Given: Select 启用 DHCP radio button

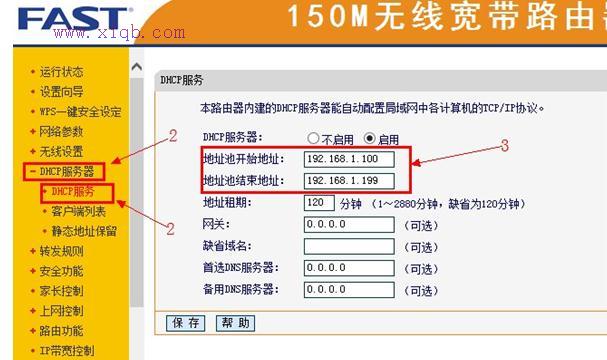Looking at the screenshot, I should click(x=369, y=138).
